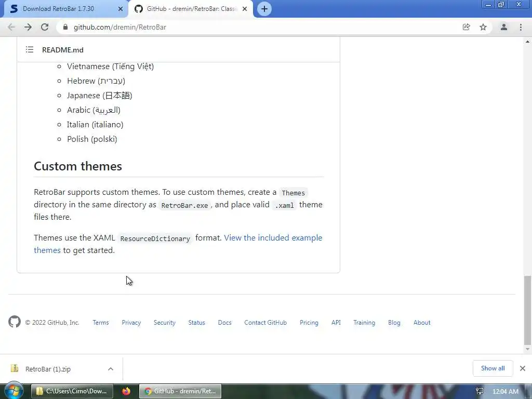This screenshot has height=399, width=532.
Task: Click the scrollbar up arrow
Action: tap(527, 42)
